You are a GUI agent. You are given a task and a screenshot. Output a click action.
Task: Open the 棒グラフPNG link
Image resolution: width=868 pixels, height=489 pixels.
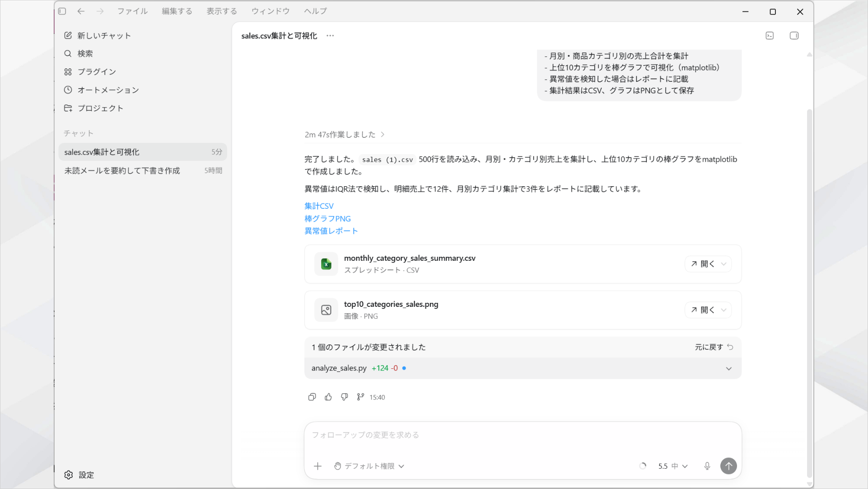coord(327,219)
